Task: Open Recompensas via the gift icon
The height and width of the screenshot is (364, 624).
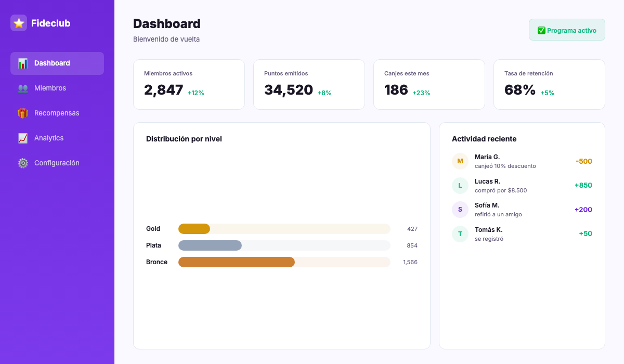Action: (x=23, y=113)
